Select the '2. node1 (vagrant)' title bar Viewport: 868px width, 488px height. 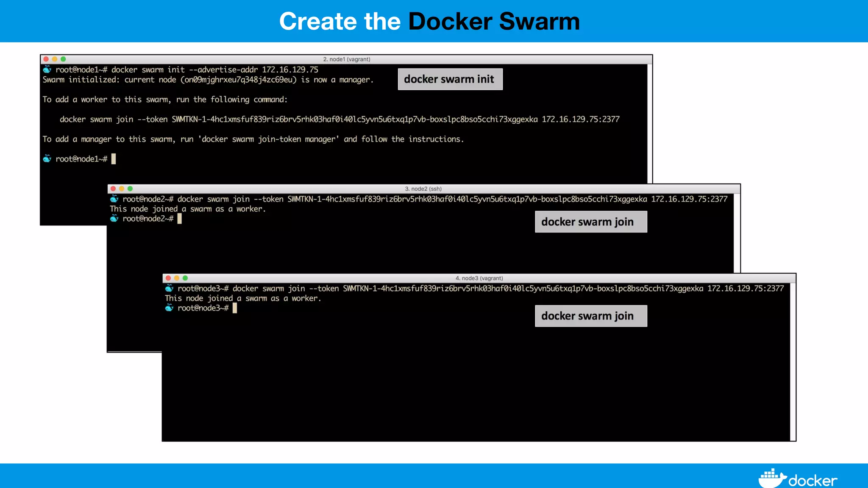(346, 59)
